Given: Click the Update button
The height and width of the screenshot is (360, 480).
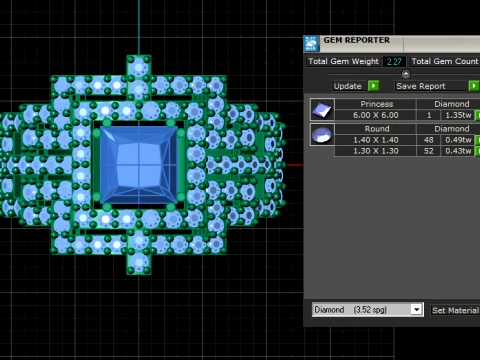Looking at the screenshot, I should click(x=348, y=86).
